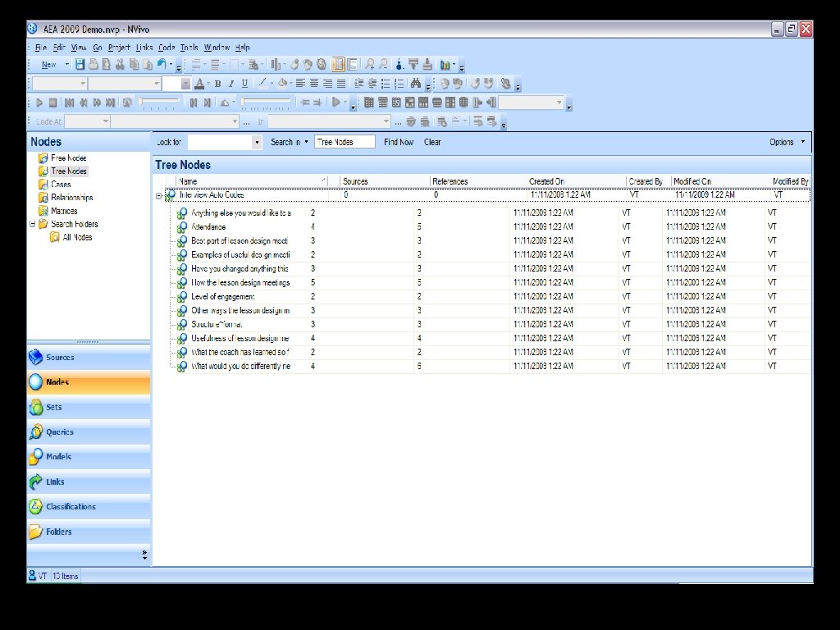Viewport: 840px width, 630px height.
Task: Select the Free Nodes folder
Action: click(x=68, y=157)
